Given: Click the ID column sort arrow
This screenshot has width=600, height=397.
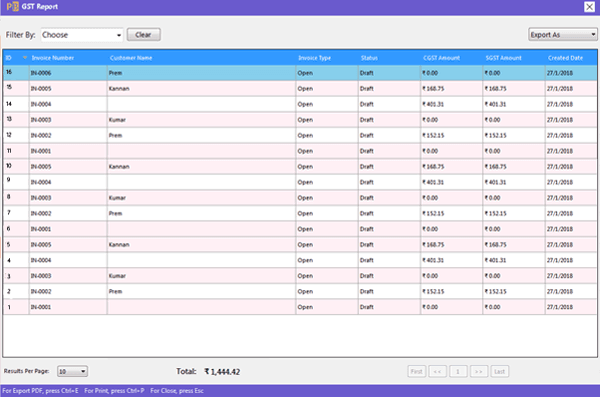Looking at the screenshot, I should click(25, 58).
